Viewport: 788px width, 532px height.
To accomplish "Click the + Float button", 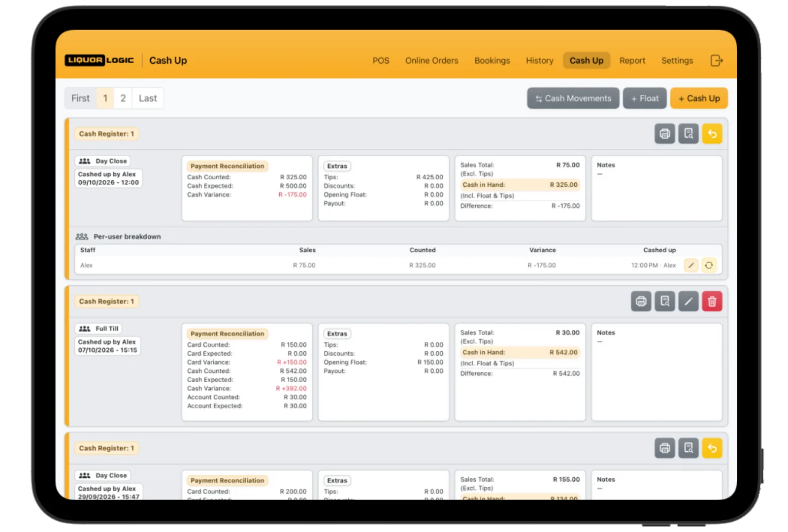I will [645, 98].
